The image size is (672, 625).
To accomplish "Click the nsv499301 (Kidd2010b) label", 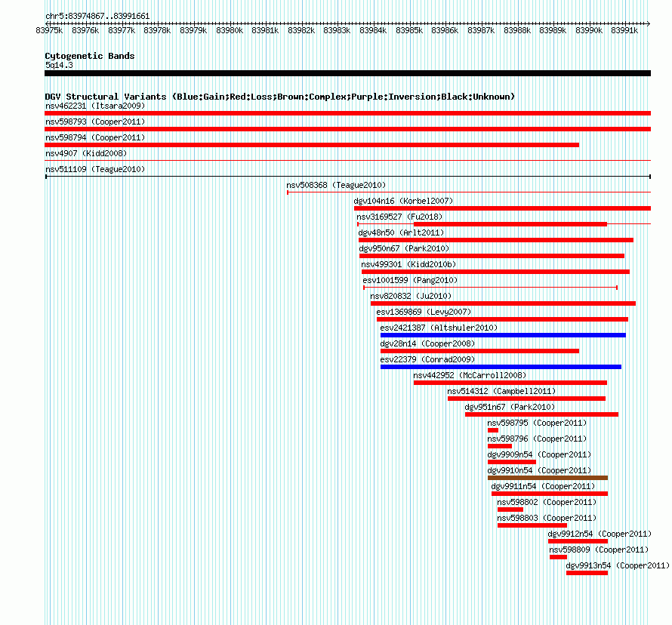I will (x=408, y=264).
